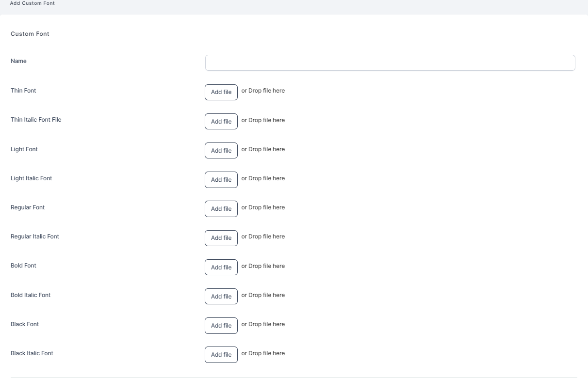
Task: Click drop file text for Black Italic Font
Action: pyautogui.click(x=263, y=353)
